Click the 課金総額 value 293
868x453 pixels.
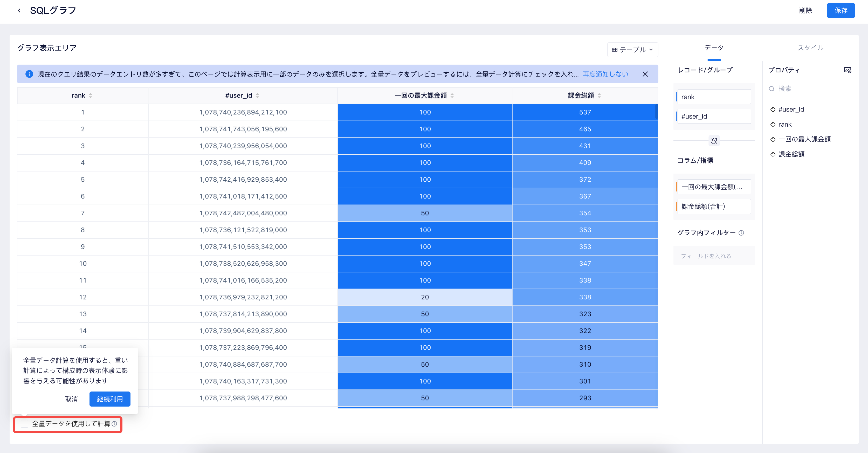coord(585,398)
